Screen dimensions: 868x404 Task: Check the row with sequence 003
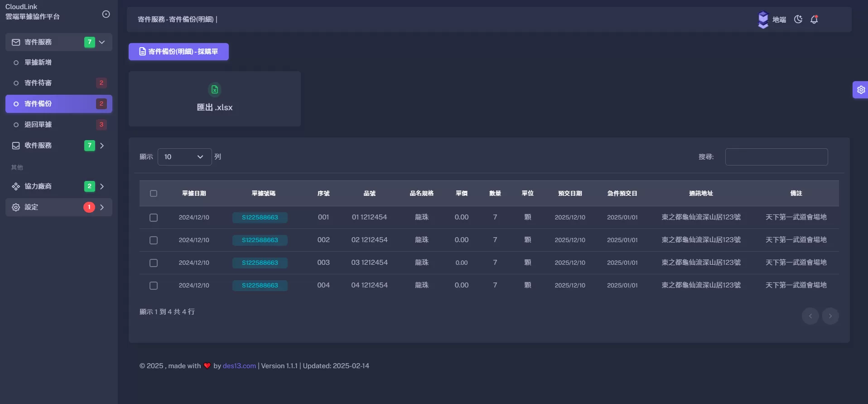point(154,263)
